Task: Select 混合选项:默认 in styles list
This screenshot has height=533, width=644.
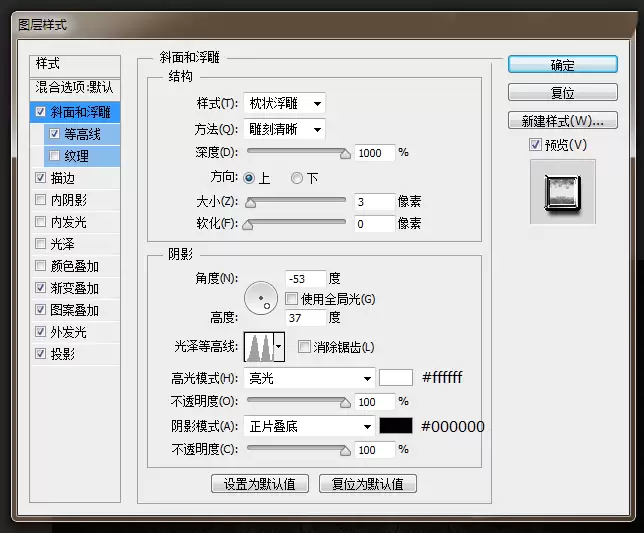Action: (75, 87)
